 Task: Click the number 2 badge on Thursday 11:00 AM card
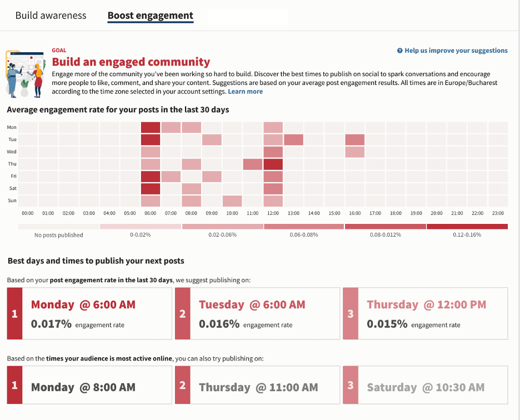(x=182, y=384)
